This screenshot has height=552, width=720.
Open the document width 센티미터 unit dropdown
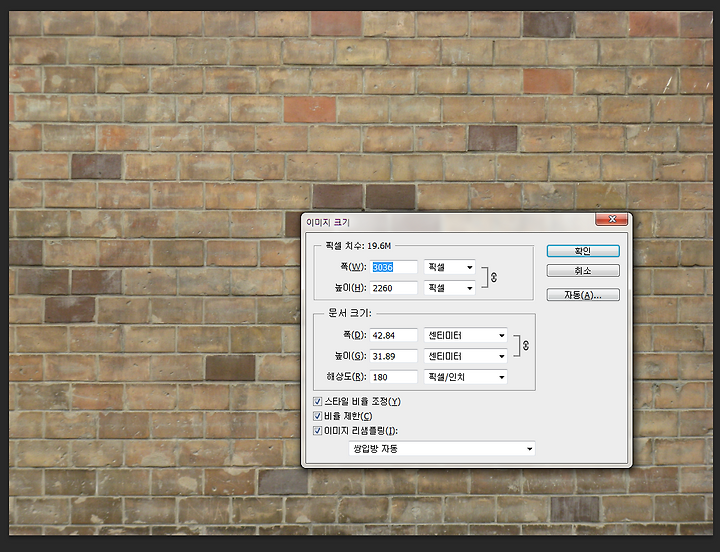pos(466,335)
